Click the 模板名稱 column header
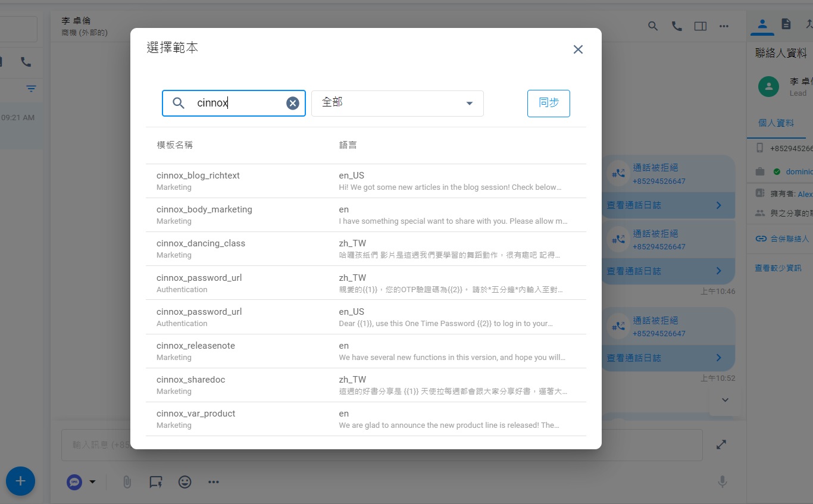The image size is (813, 504). tap(175, 145)
